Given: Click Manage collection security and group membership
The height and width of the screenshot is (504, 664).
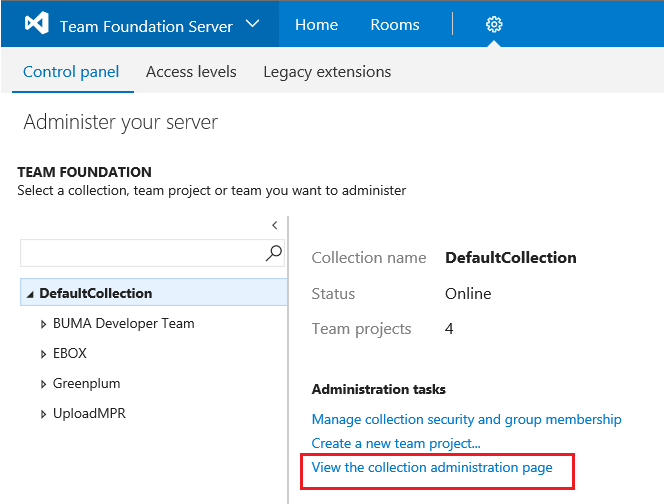Looking at the screenshot, I should [466, 420].
